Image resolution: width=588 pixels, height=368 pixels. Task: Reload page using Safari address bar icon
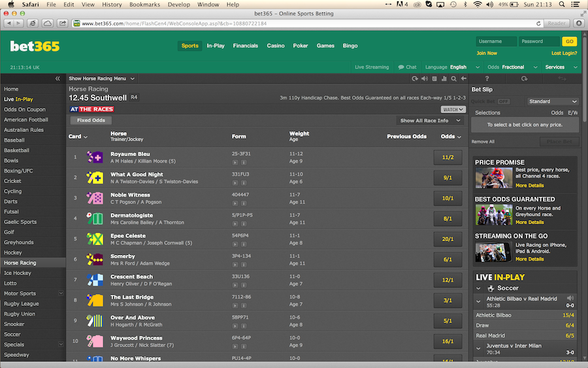click(x=538, y=24)
